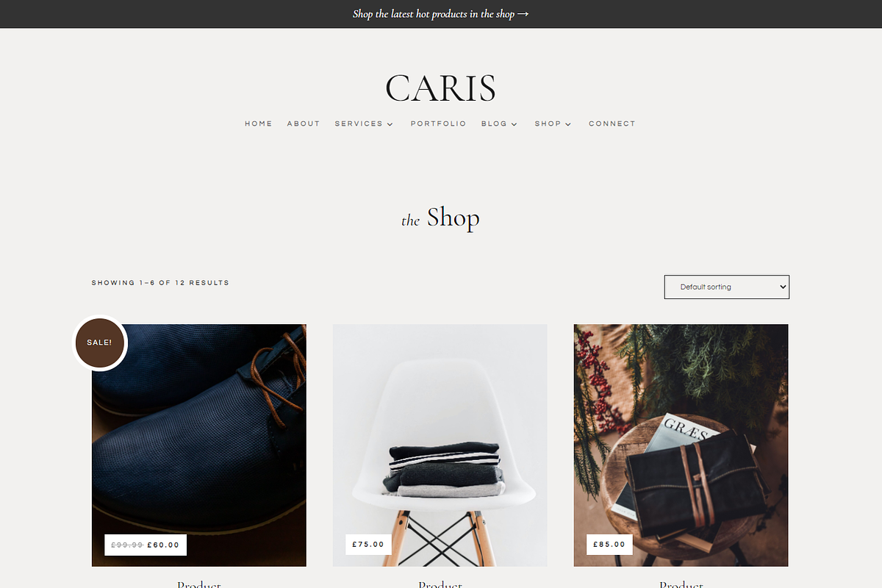The height and width of the screenshot is (588, 882).
Task: Expand the Shop menu chevron
Action: click(568, 124)
